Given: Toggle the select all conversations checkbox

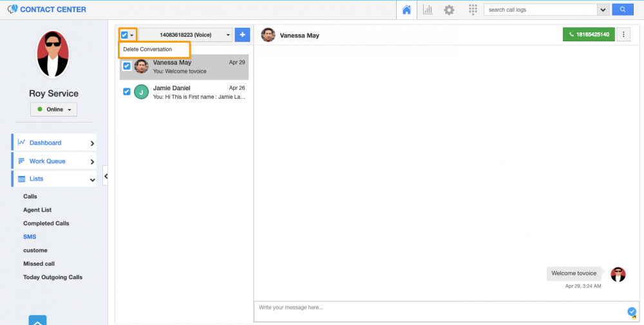Looking at the screenshot, I should click(124, 35).
